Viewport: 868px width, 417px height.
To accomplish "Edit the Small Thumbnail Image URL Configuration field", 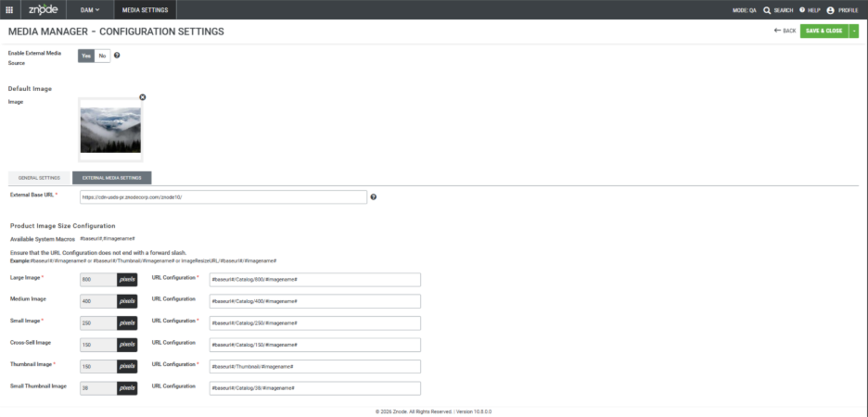I will pos(315,388).
